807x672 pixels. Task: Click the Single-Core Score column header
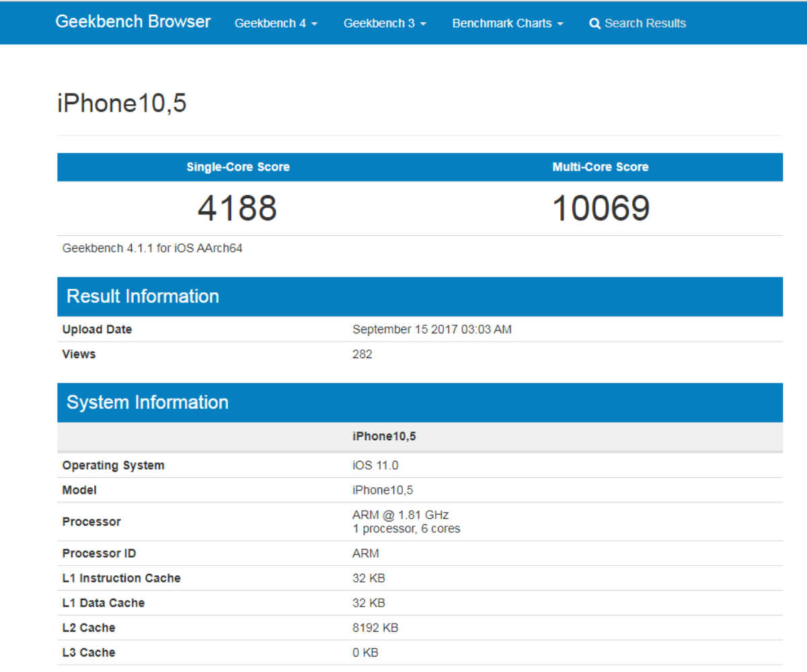[x=238, y=167]
